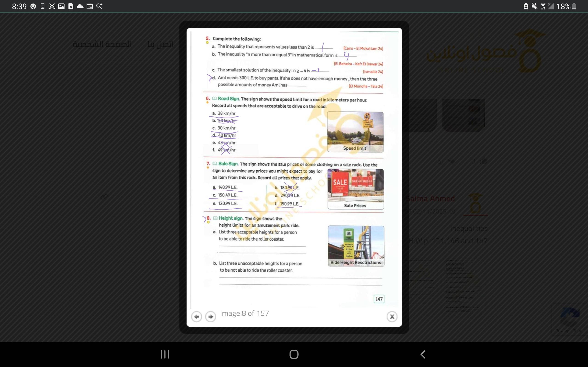Open the recent apps button
Screen dimensions: 588x367
pos(165,354)
